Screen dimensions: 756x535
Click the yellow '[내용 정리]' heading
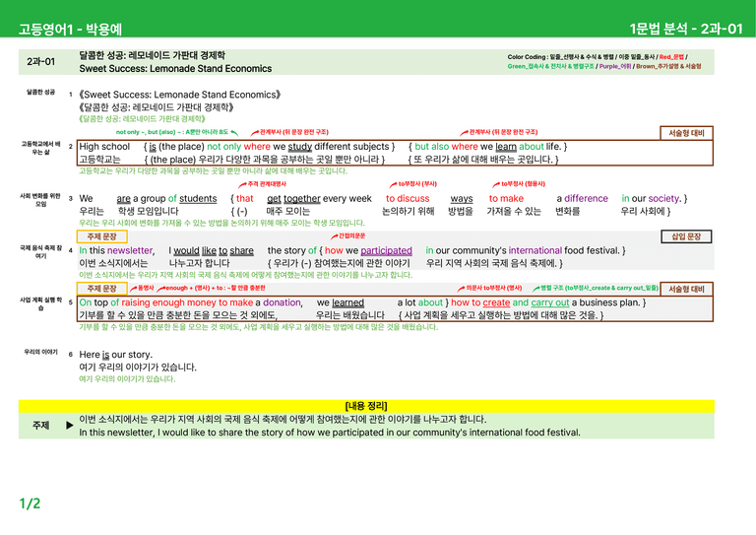click(x=366, y=406)
